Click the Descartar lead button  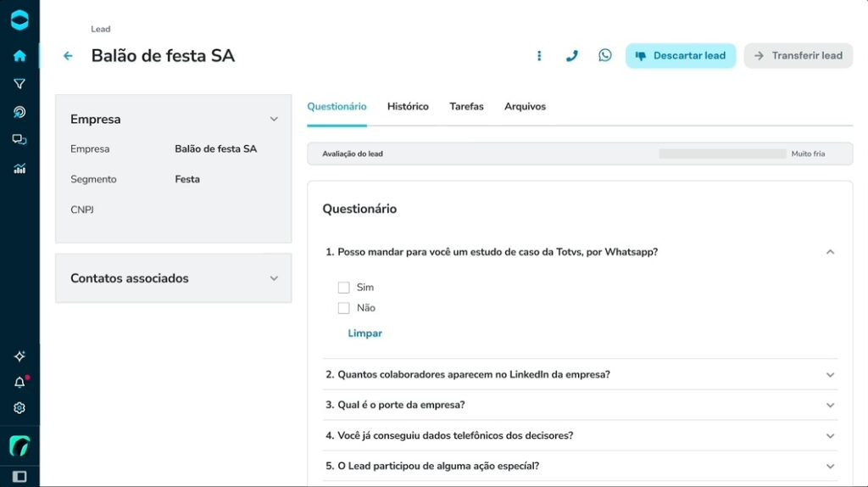coord(681,56)
